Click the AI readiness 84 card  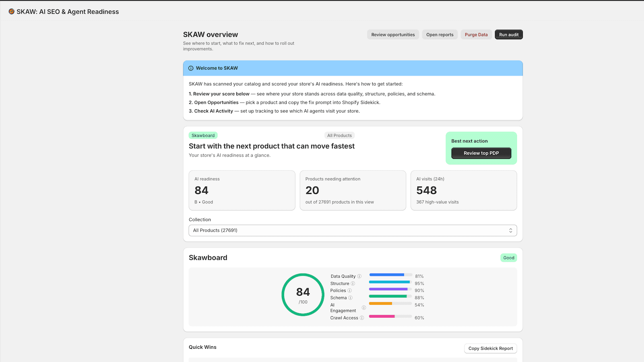click(x=242, y=190)
